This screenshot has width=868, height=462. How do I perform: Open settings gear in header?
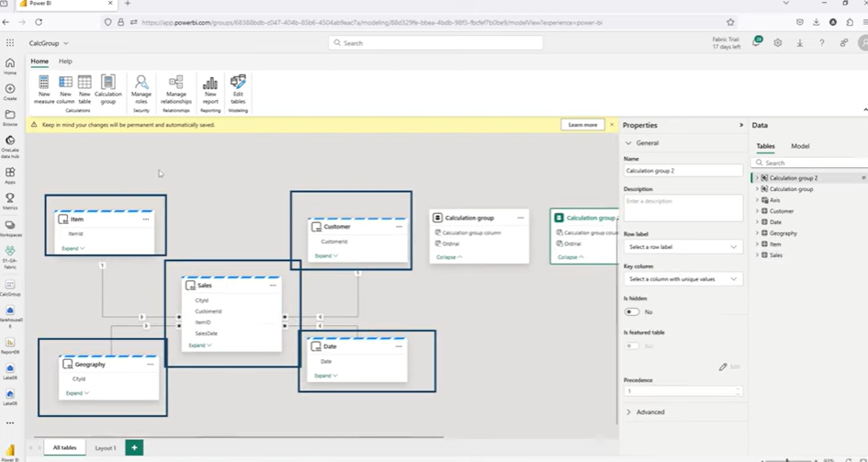(778, 42)
